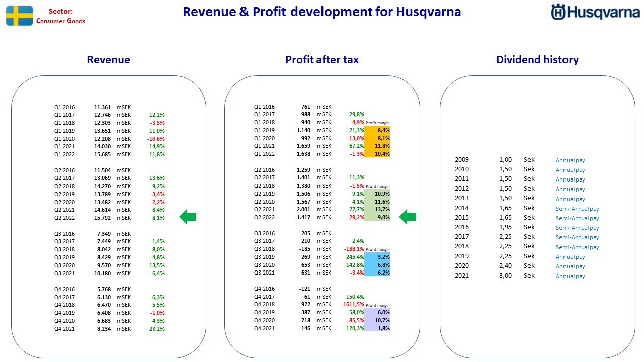Select the 'Revenue' column heading
The height and width of the screenshot is (362, 644).
click(108, 60)
